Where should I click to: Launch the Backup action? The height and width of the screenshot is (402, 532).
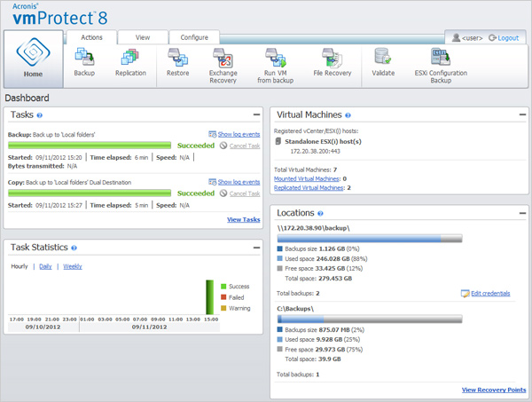84,62
